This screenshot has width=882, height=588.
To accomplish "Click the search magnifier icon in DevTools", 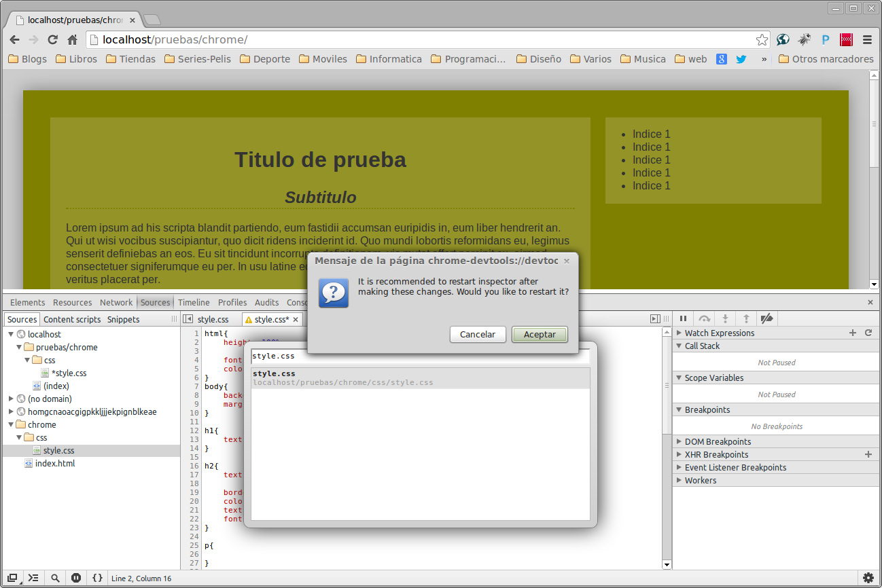I will pos(55,578).
